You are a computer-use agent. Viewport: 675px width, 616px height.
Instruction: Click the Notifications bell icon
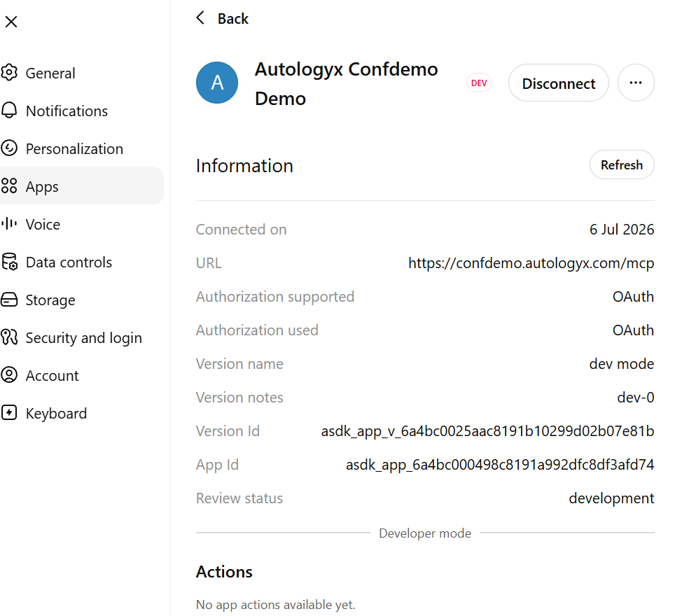pos(9,111)
